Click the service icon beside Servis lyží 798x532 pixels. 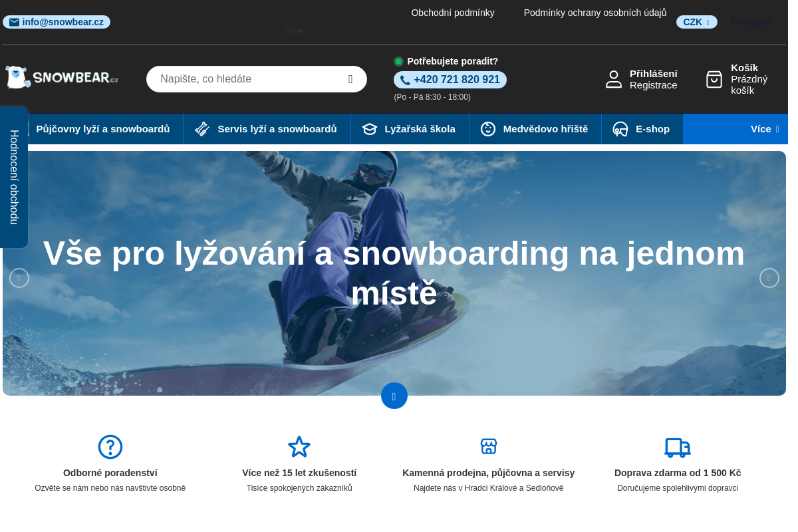click(201, 128)
